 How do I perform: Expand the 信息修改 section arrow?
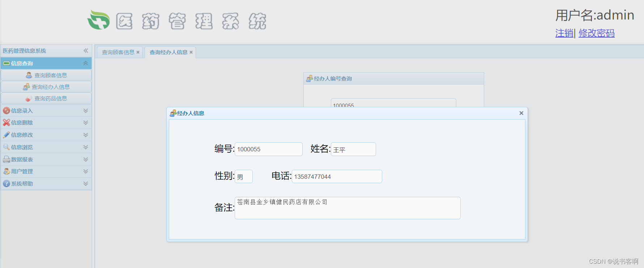click(86, 135)
